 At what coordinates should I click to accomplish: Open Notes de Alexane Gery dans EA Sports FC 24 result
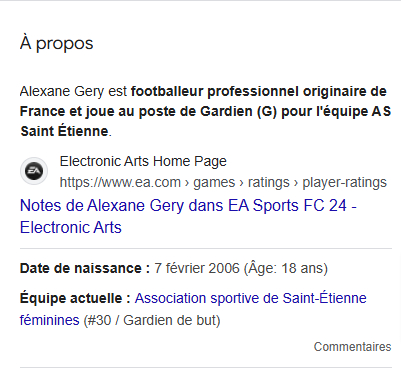188,216
